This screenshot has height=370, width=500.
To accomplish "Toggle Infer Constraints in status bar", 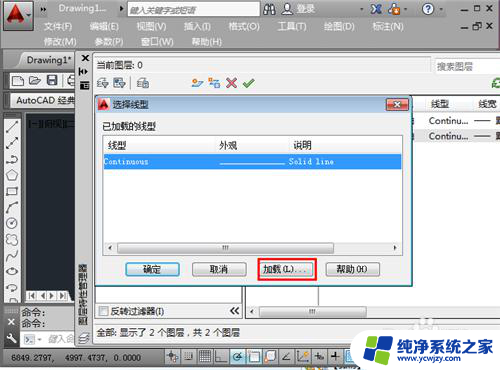I will (x=172, y=357).
